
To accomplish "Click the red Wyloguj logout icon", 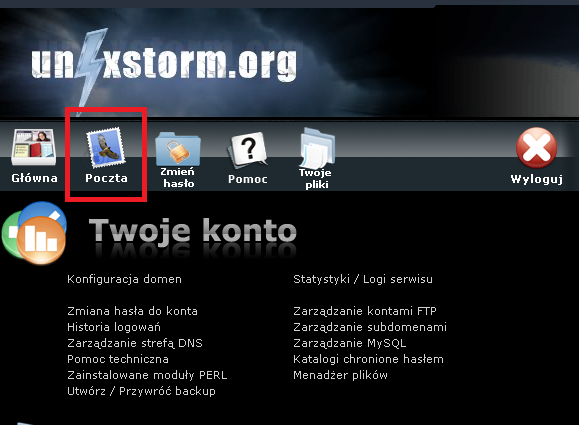I will pos(536,147).
